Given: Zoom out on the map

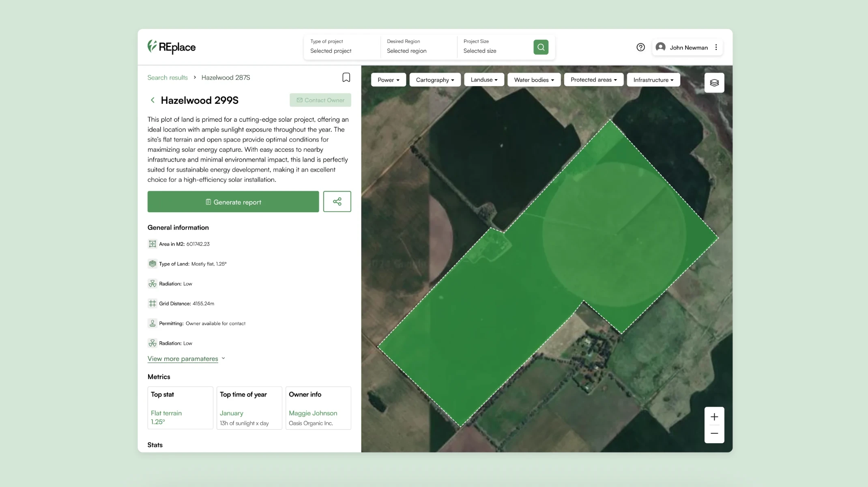Looking at the screenshot, I should click(x=714, y=433).
